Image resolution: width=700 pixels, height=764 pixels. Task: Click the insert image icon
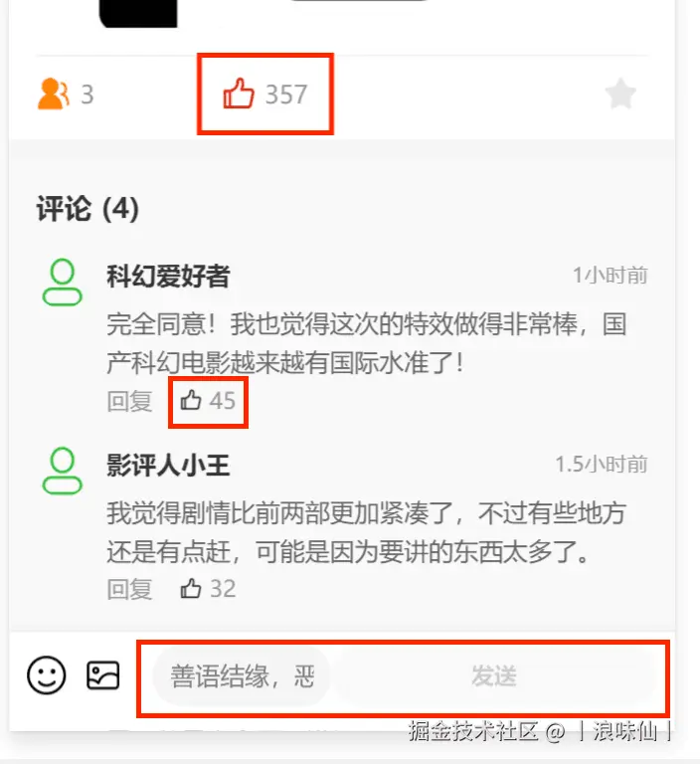(102, 675)
